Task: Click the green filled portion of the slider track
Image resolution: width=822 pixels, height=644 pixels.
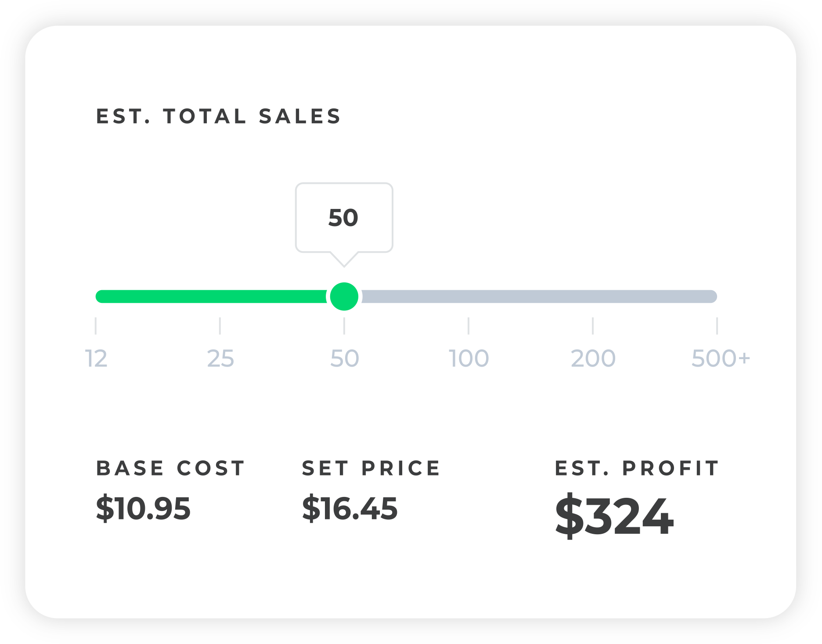Action: coord(211,296)
